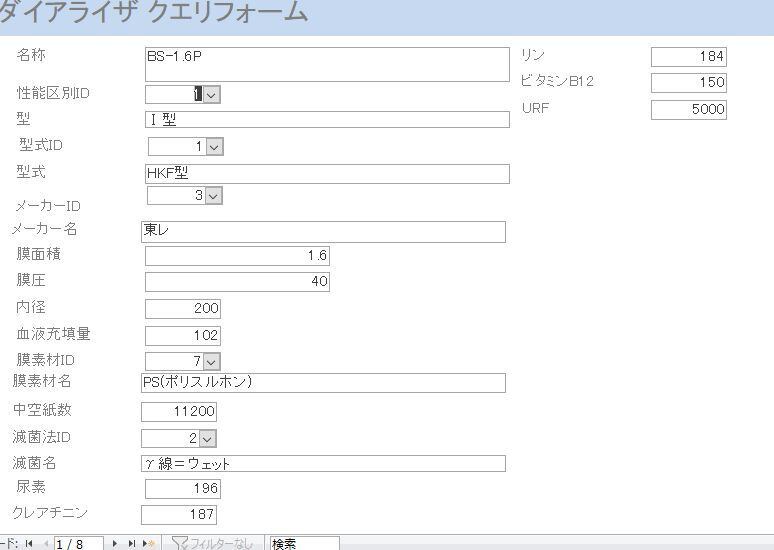This screenshot has width=774, height=550.
Task: Open the メーカーID dropdown list
Action: click(x=213, y=196)
